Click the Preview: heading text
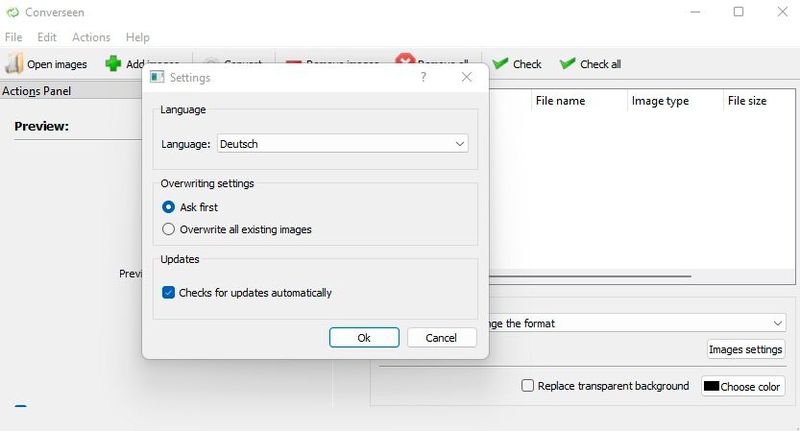The image size is (800, 431). pyautogui.click(x=41, y=126)
